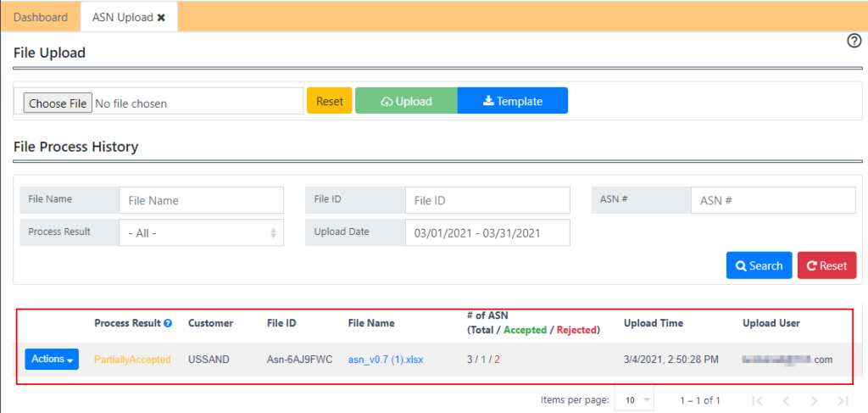Click the blue Search button
The image size is (868, 413).
tap(759, 265)
